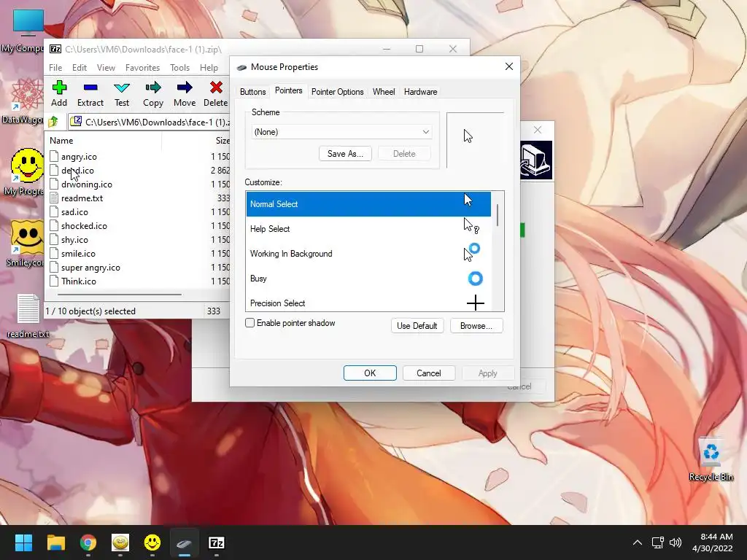
Task: Switch to the Pointers tab
Action: (288, 90)
